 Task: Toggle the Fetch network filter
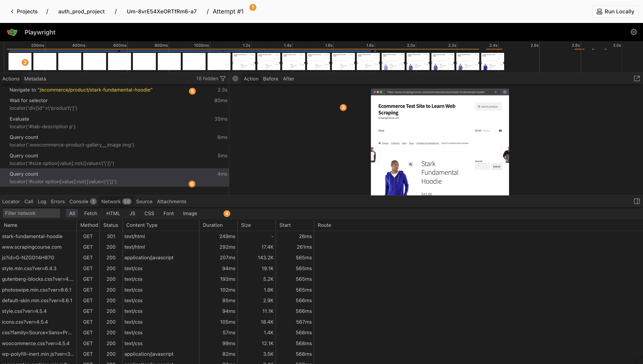click(x=91, y=213)
